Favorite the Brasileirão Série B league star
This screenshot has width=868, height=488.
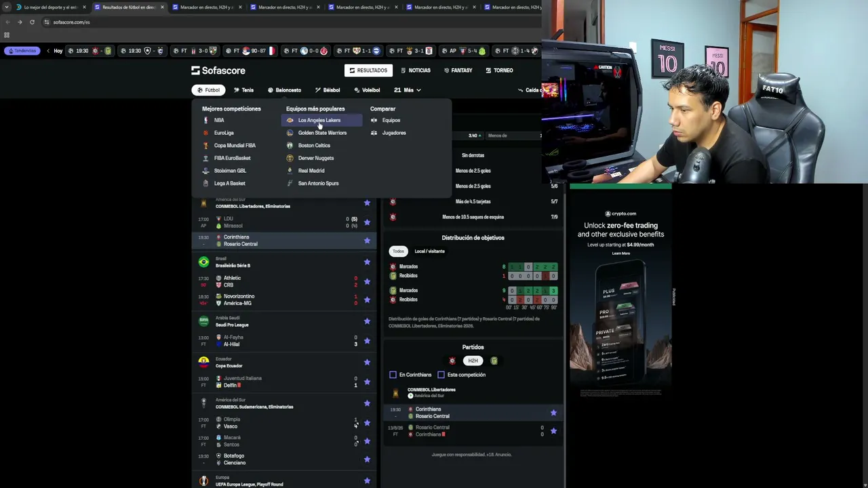(x=367, y=262)
